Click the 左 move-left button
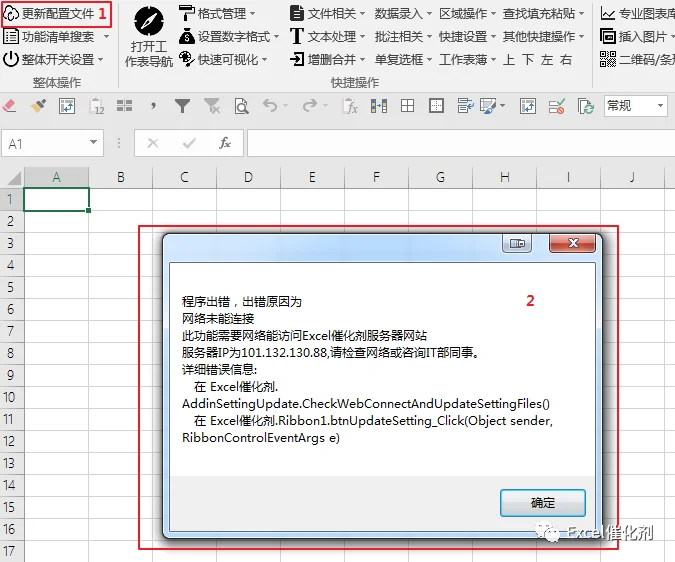Viewport: 675px width, 562px height. [547, 59]
